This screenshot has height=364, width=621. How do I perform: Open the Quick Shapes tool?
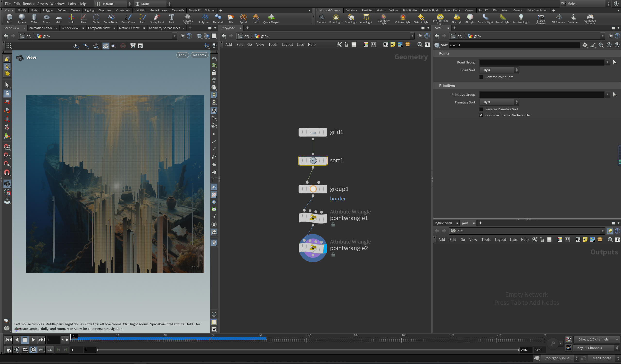[x=271, y=19]
